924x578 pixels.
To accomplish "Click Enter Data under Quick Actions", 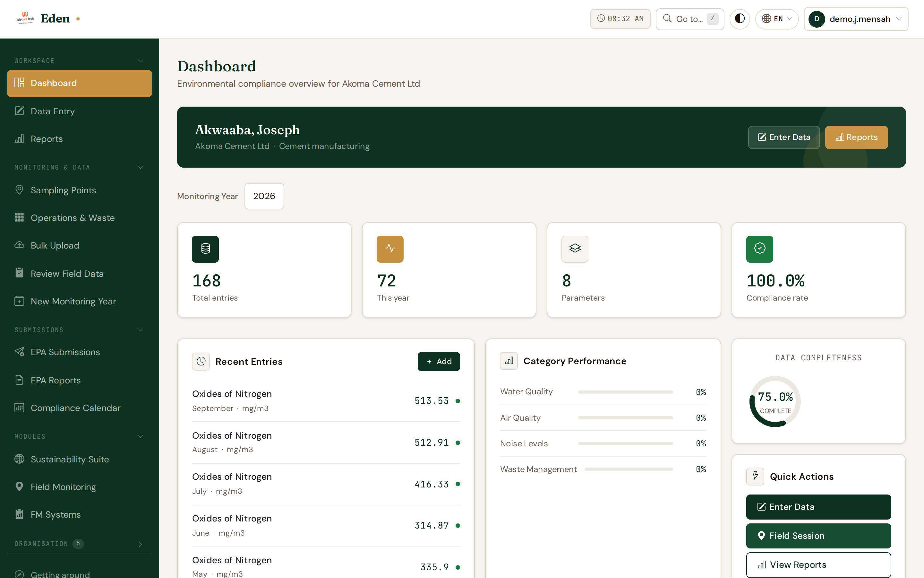I will pyautogui.click(x=819, y=507).
